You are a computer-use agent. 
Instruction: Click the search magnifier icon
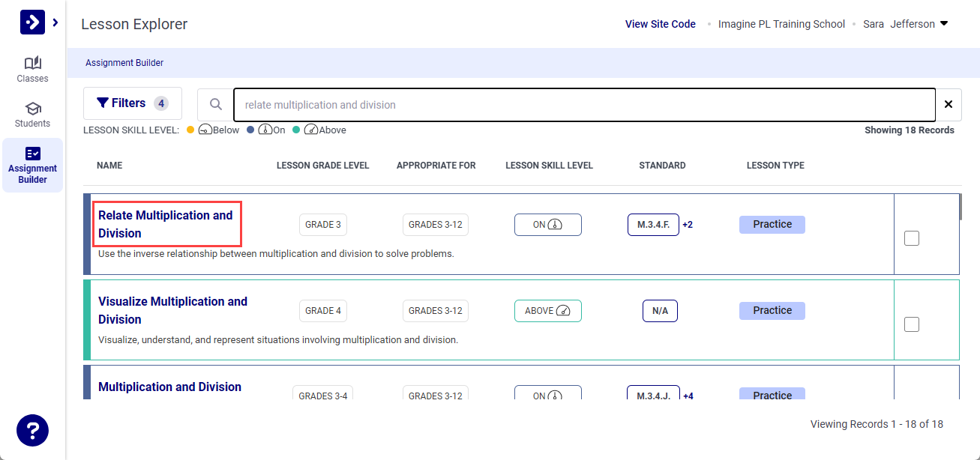click(x=217, y=104)
